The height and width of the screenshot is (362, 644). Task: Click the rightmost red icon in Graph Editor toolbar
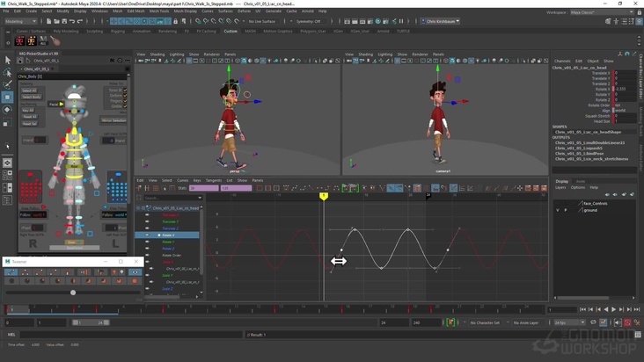(x=545, y=188)
